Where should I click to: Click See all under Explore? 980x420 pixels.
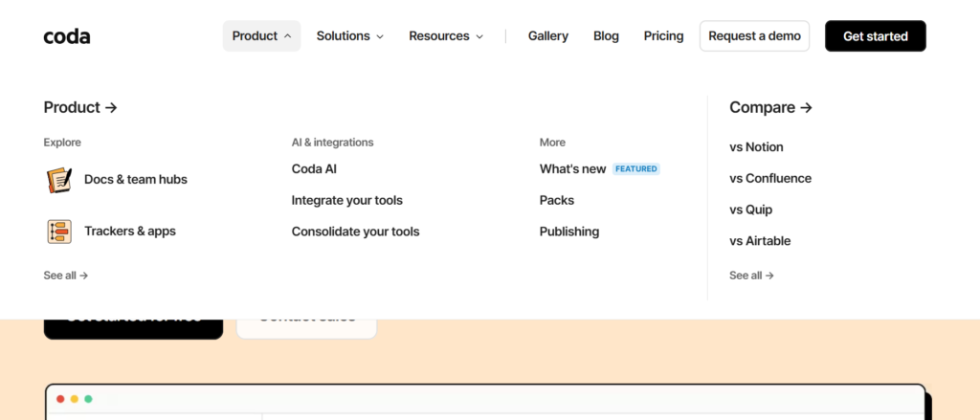[65, 276]
